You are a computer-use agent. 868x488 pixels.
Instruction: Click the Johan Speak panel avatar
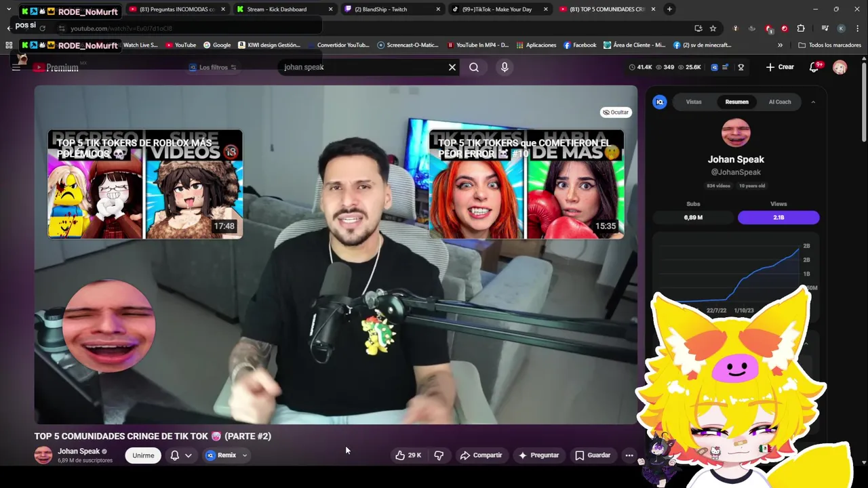pos(736,133)
